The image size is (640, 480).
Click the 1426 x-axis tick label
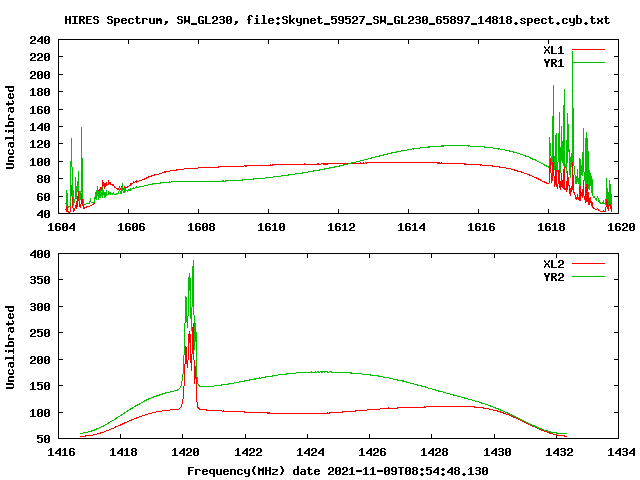(x=372, y=452)
